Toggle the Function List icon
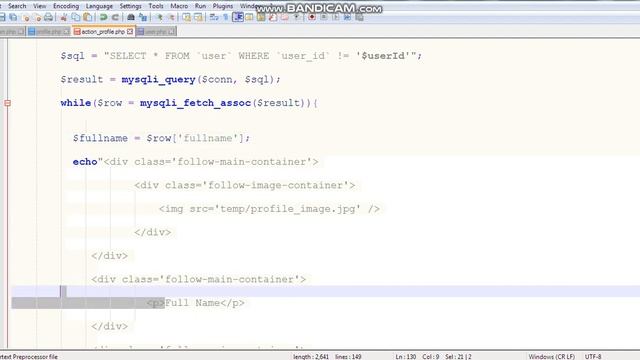This screenshot has width=640, height=360. click(273, 17)
